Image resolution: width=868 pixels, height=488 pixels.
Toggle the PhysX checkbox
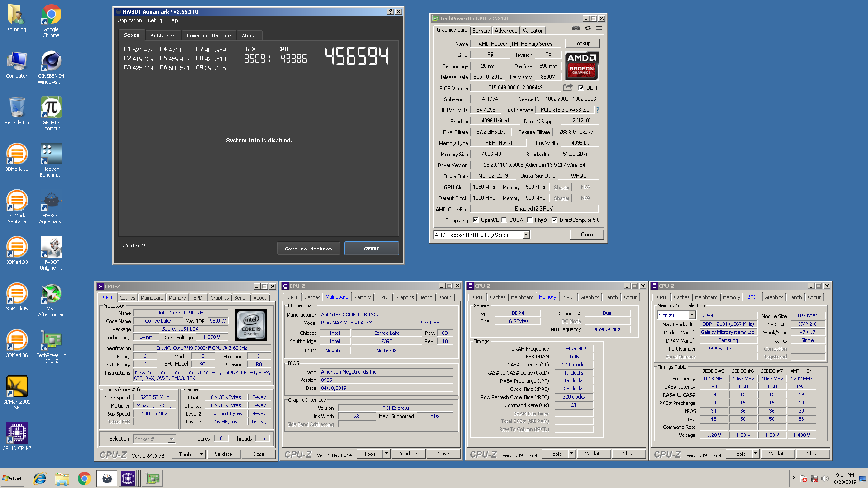point(529,220)
